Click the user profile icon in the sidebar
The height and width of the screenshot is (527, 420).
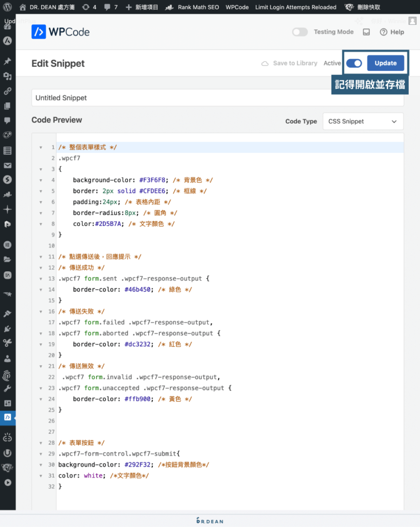point(7,358)
